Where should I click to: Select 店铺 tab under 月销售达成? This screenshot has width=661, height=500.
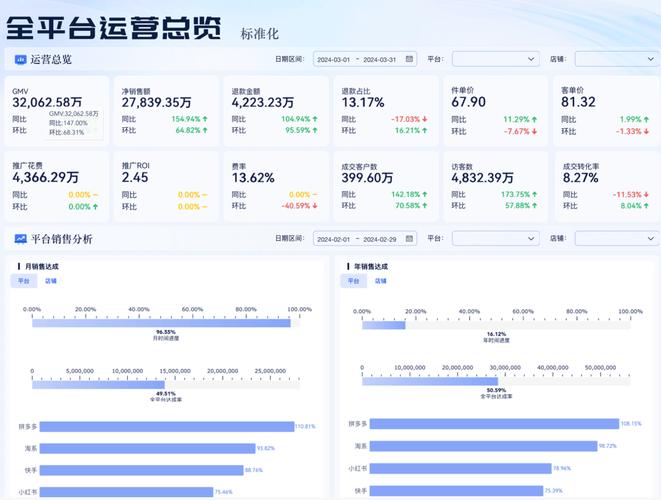point(51,281)
